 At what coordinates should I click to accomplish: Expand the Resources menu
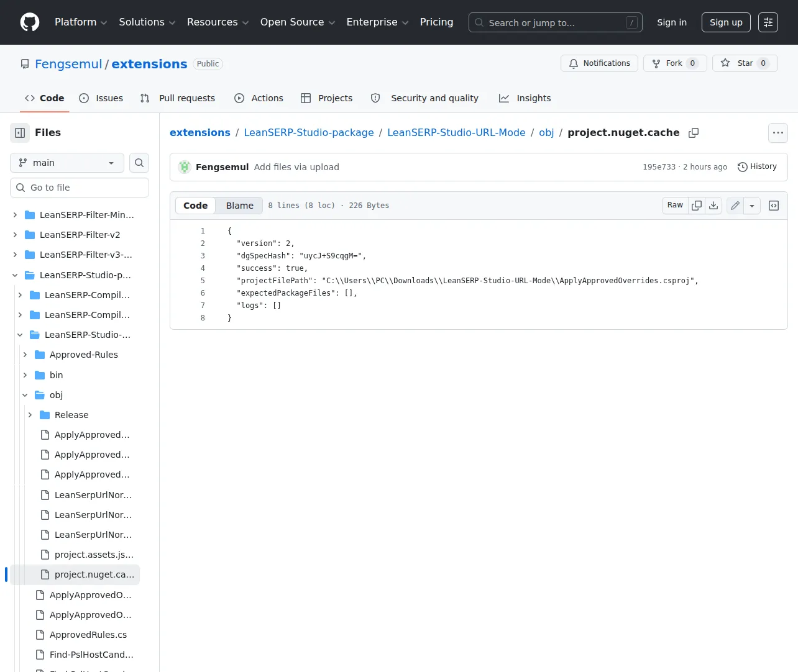(218, 22)
